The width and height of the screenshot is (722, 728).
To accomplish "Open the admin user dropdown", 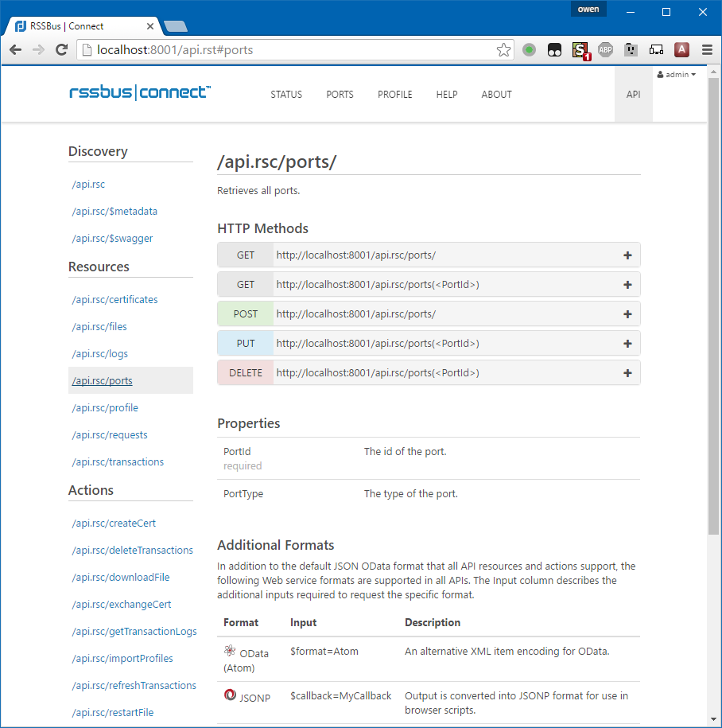I will 677,75.
